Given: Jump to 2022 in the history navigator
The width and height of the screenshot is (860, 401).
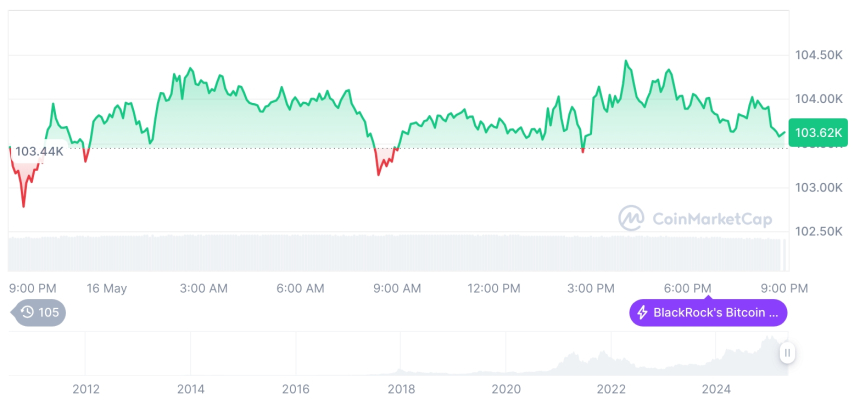Looking at the screenshot, I should (611, 388).
